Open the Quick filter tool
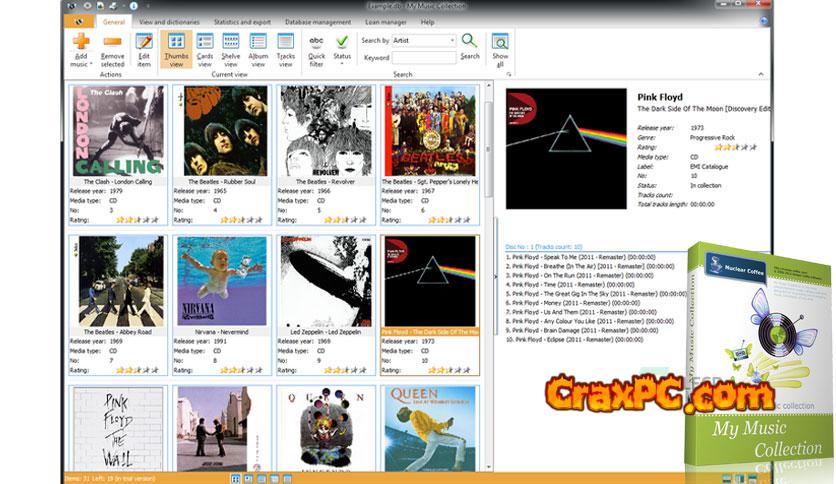 pos(316,42)
